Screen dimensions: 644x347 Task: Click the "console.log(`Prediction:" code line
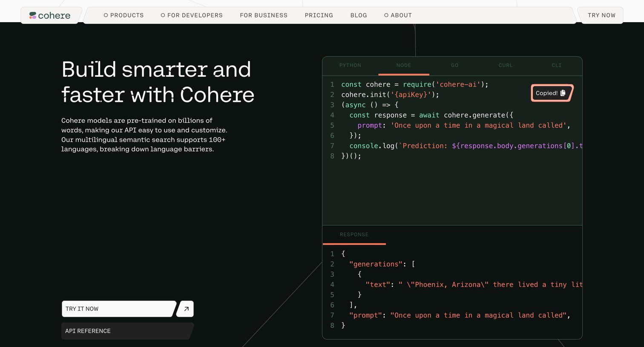click(x=466, y=146)
